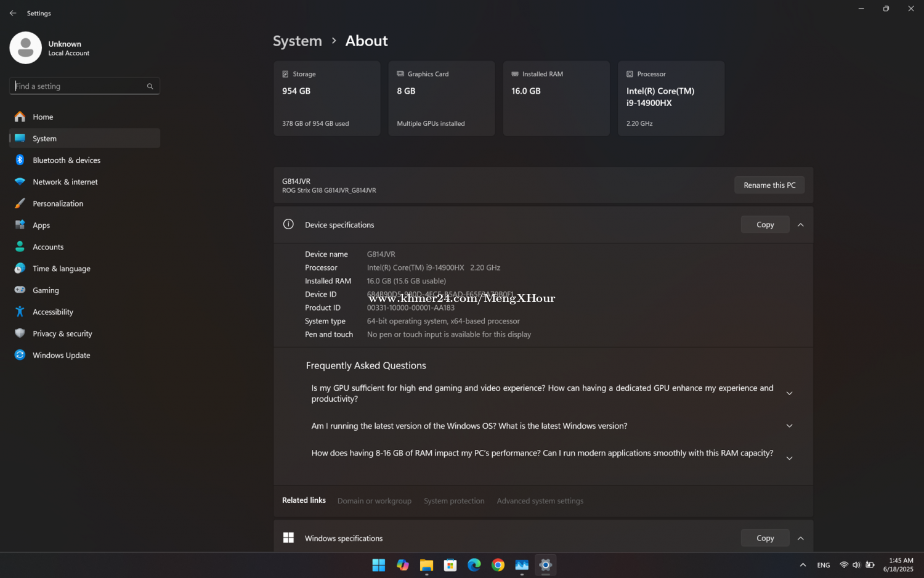Collapse the Windows specifications section
This screenshot has width=924, height=578.
pos(801,538)
